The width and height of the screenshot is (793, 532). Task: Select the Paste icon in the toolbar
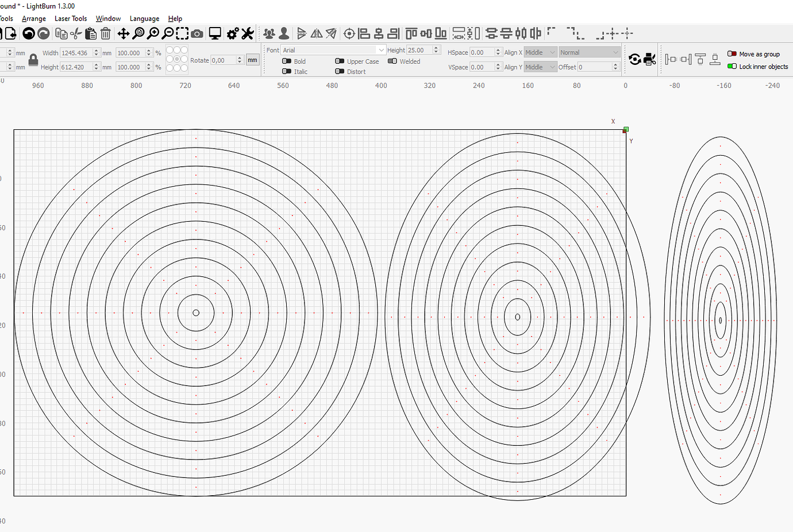tap(90, 33)
